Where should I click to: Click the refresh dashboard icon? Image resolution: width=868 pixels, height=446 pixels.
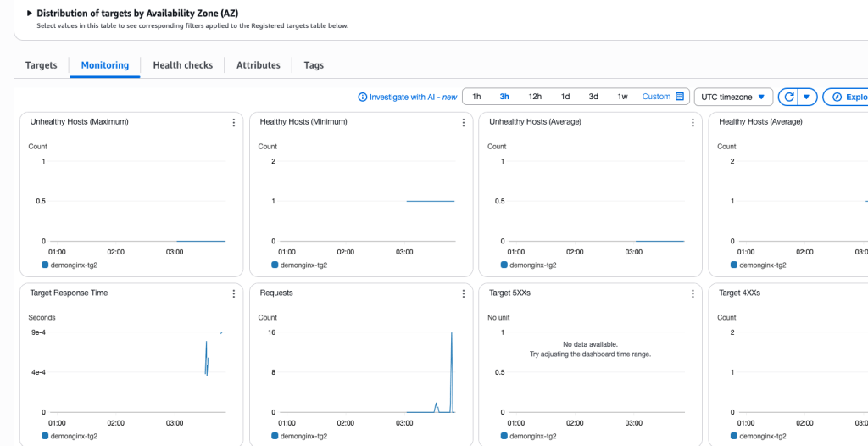[x=788, y=98]
